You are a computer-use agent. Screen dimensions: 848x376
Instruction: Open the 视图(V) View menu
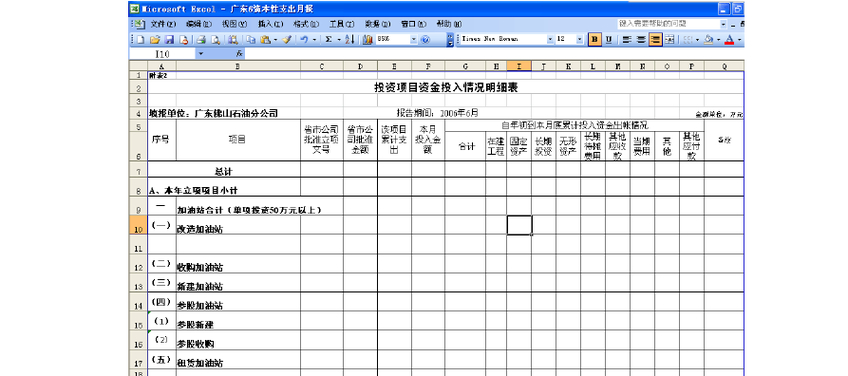tap(234, 24)
